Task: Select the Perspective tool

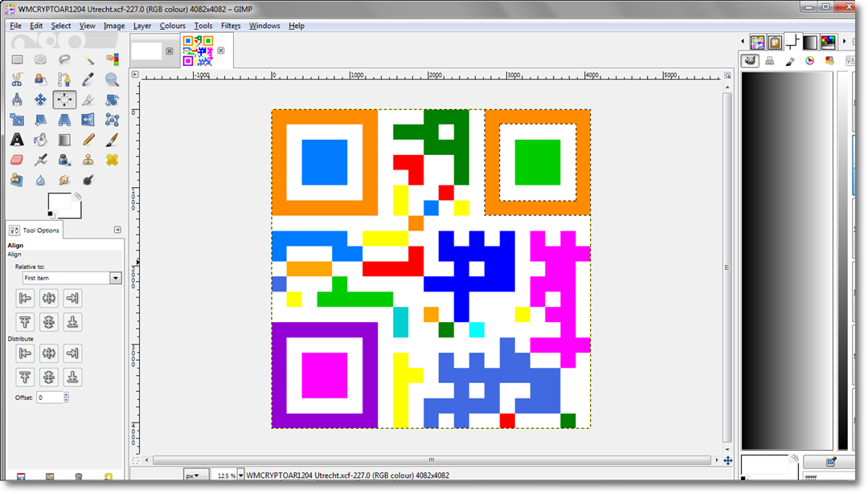Action: (64, 120)
